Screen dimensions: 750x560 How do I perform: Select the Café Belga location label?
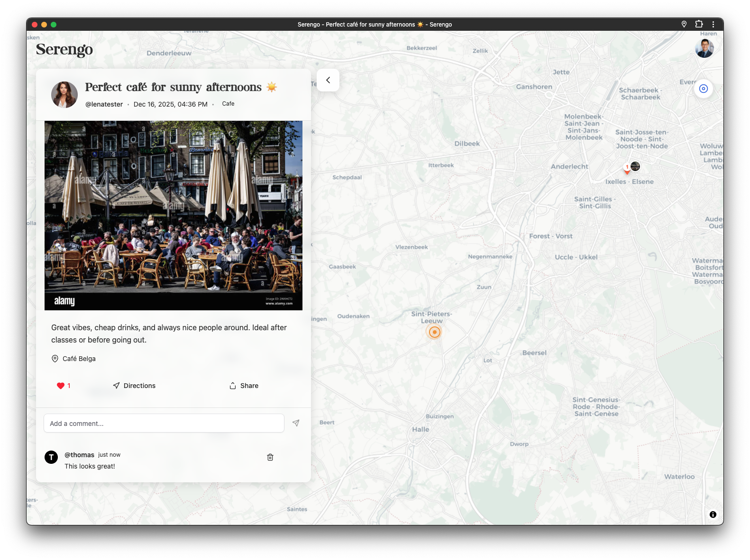pyautogui.click(x=79, y=359)
